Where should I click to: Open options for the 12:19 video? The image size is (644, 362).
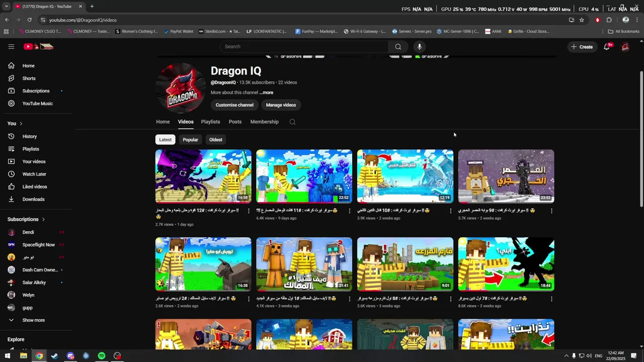pos(450,211)
